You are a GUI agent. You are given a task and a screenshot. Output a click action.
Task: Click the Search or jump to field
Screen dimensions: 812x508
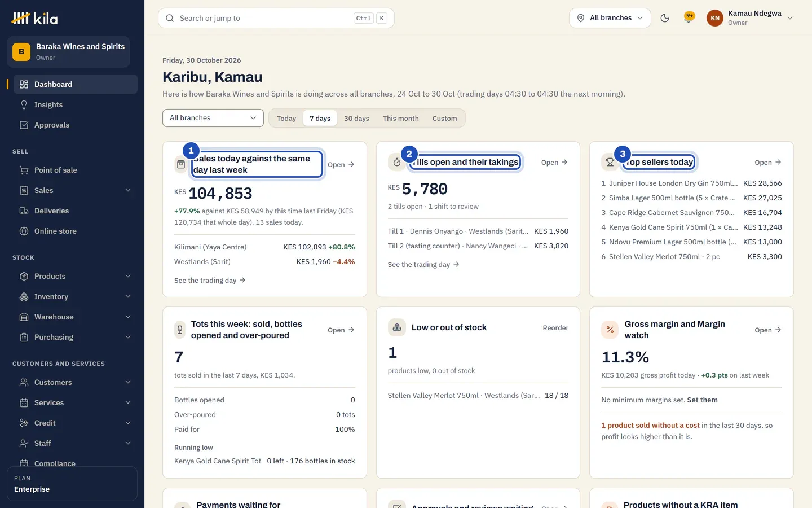tap(276, 18)
